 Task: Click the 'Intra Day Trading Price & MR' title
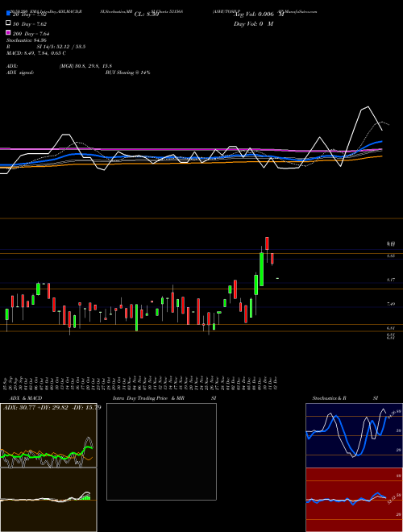click(148, 398)
